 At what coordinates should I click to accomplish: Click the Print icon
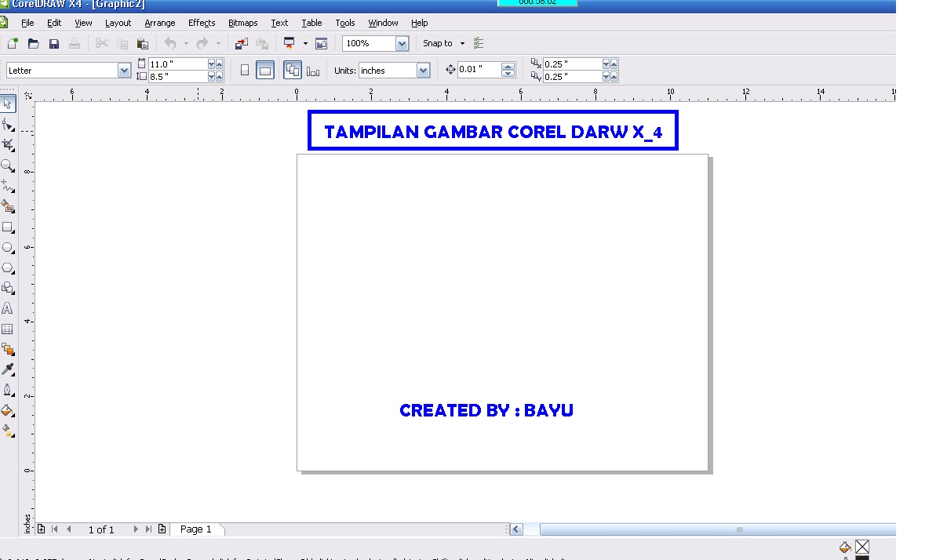(x=75, y=43)
